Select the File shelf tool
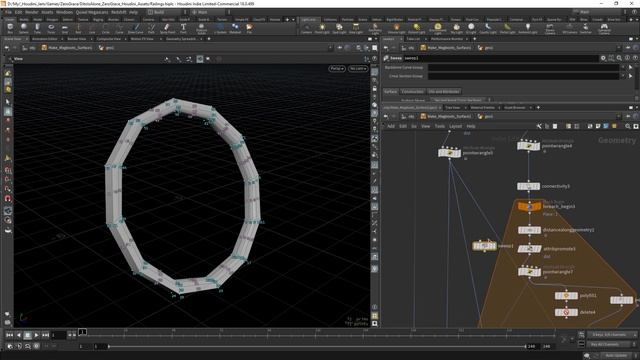Viewport: 640px width, 360px height. pyautogui.click(x=249, y=28)
